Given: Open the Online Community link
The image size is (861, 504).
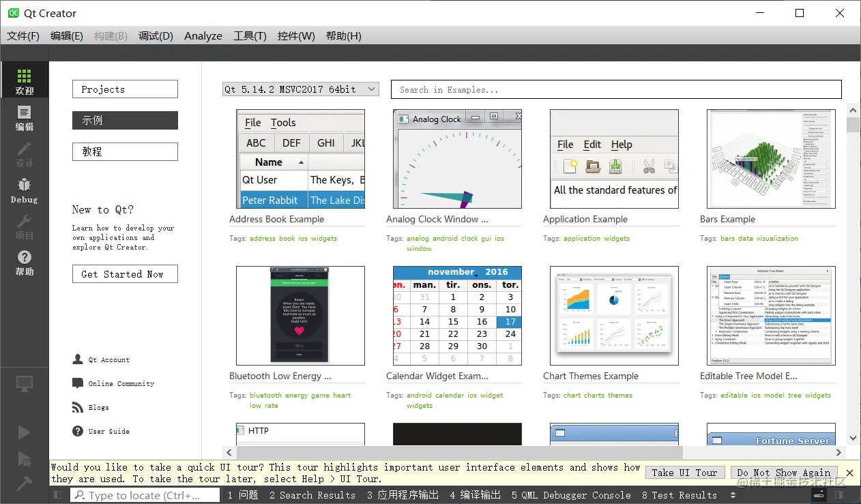Looking at the screenshot, I should tap(121, 383).
